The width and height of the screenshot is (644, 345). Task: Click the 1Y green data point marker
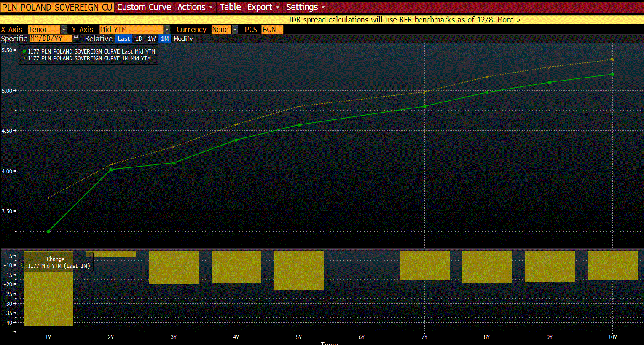(x=48, y=232)
